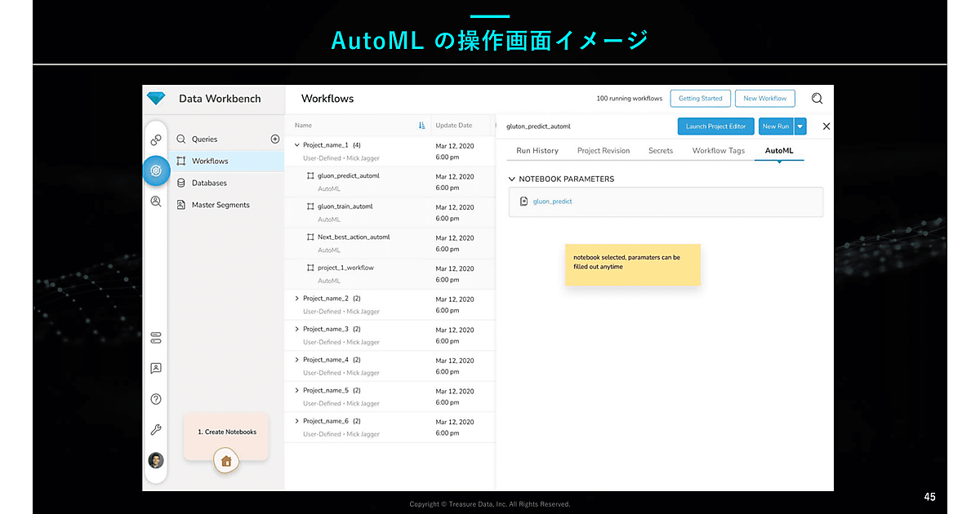The width and height of the screenshot is (980, 514).
Task: Collapse the Project_name_1 tree row
Action: 297,145
